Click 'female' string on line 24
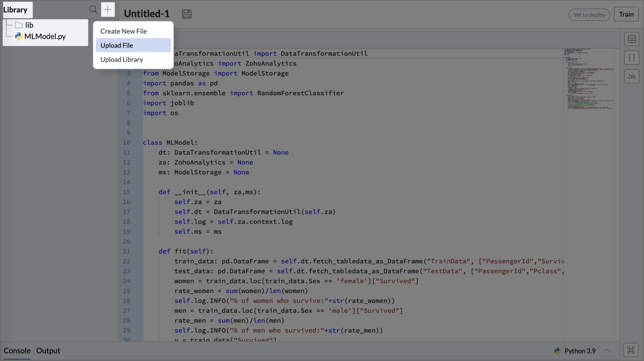The image size is (644, 361). pos(352,281)
